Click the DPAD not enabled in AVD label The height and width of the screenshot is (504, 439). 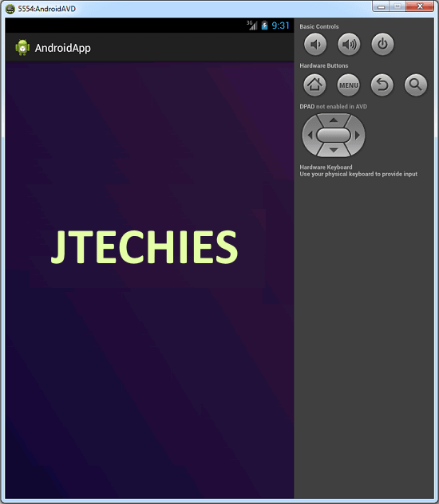[x=333, y=106]
